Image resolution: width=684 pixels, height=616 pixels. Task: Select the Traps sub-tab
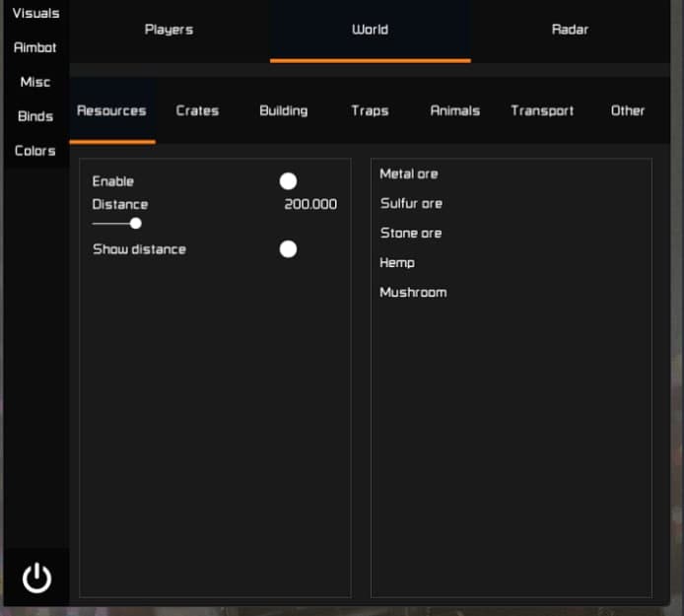click(370, 110)
